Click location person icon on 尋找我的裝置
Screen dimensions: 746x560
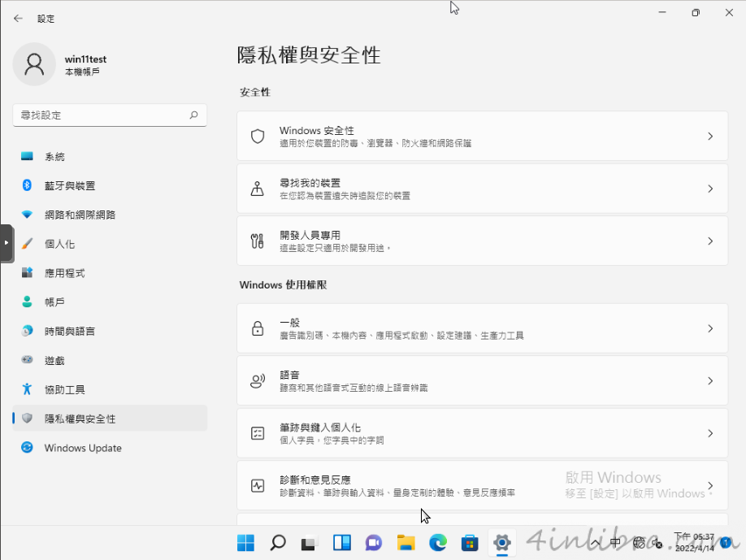tap(258, 189)
